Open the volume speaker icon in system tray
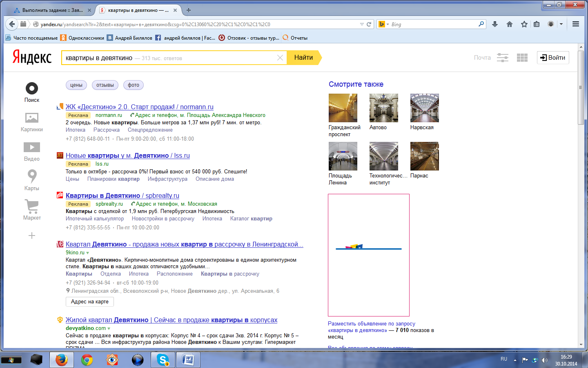The height and width of the screenshot is (368, 588). 544,360
